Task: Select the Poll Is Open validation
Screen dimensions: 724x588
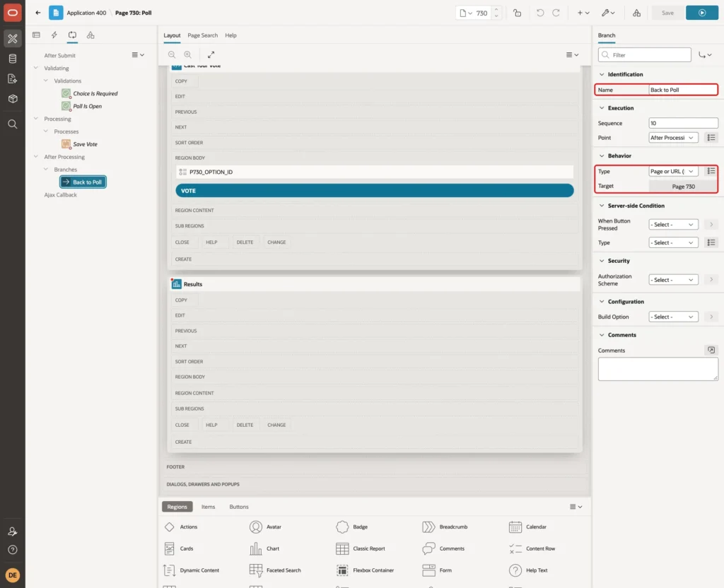Action: 87,106
